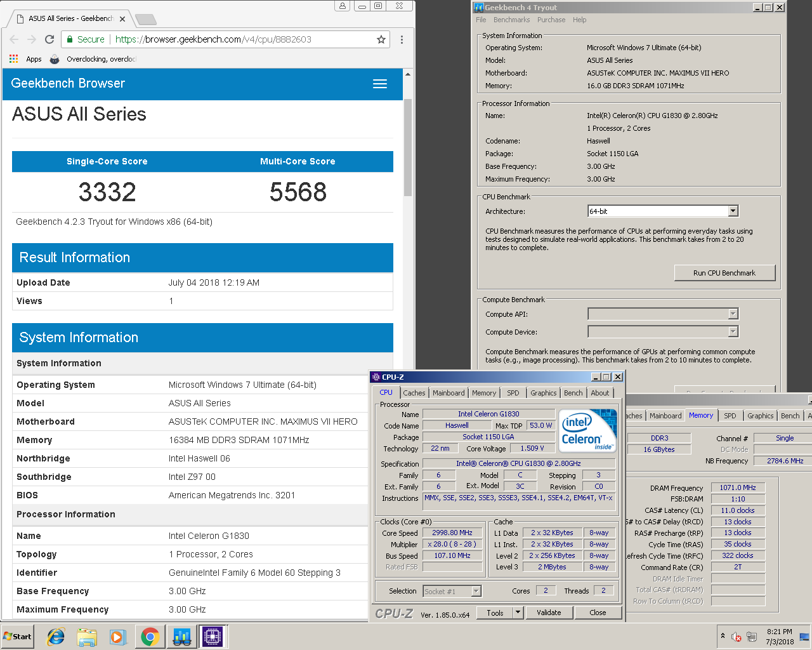Expand the Tools dropdown arrow

[x=518, y=613]
